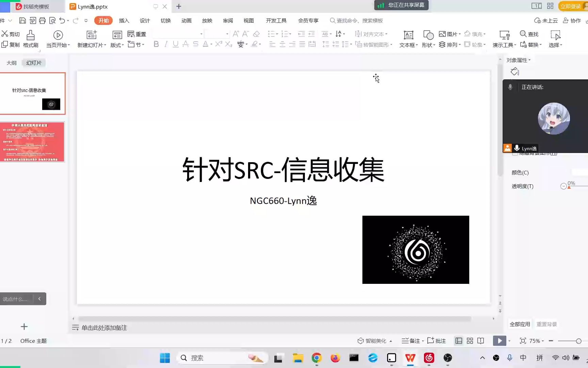Click the Replace (替换) tool
The width and height of the screenshot is (588, 368).
point(530,45)
